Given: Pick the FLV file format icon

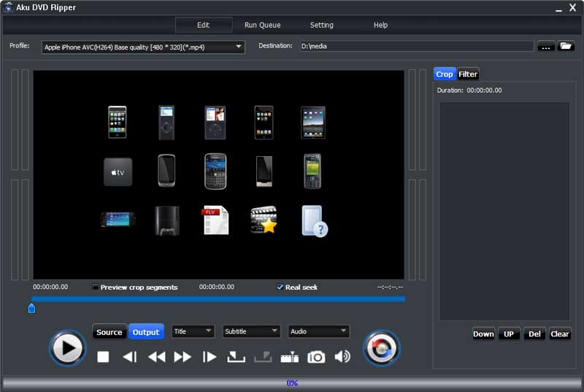Looking at the screenshot, I should click(215, 220).
